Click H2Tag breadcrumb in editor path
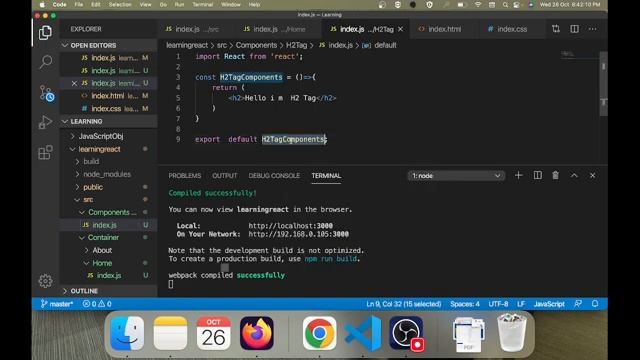 click(x=296, y=45)
